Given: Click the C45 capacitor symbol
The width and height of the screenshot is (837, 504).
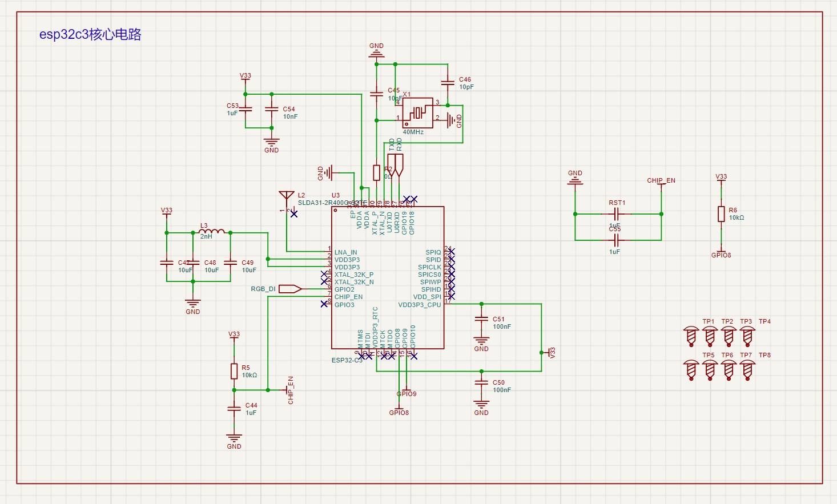Looking at the screenshot, I should (x=376, y=94).
